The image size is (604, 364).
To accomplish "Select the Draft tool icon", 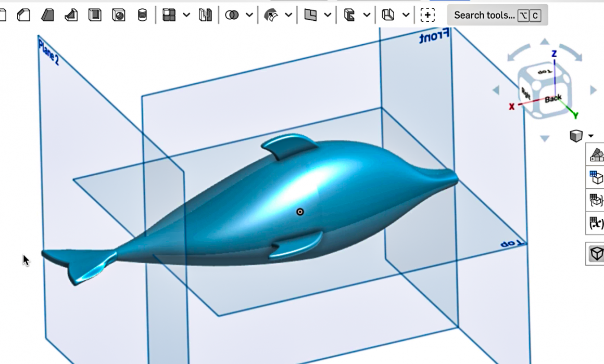I will click(x=47, y=15).
